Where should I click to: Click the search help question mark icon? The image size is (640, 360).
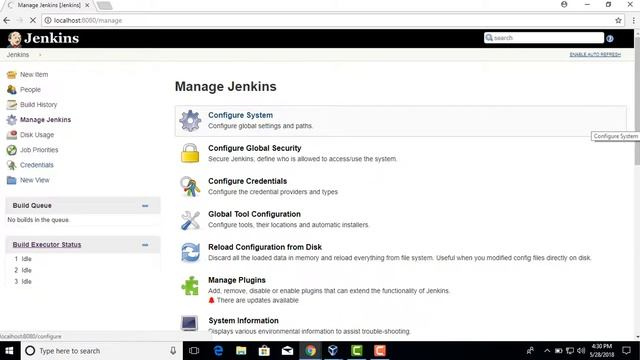click(x=610, y=38)
